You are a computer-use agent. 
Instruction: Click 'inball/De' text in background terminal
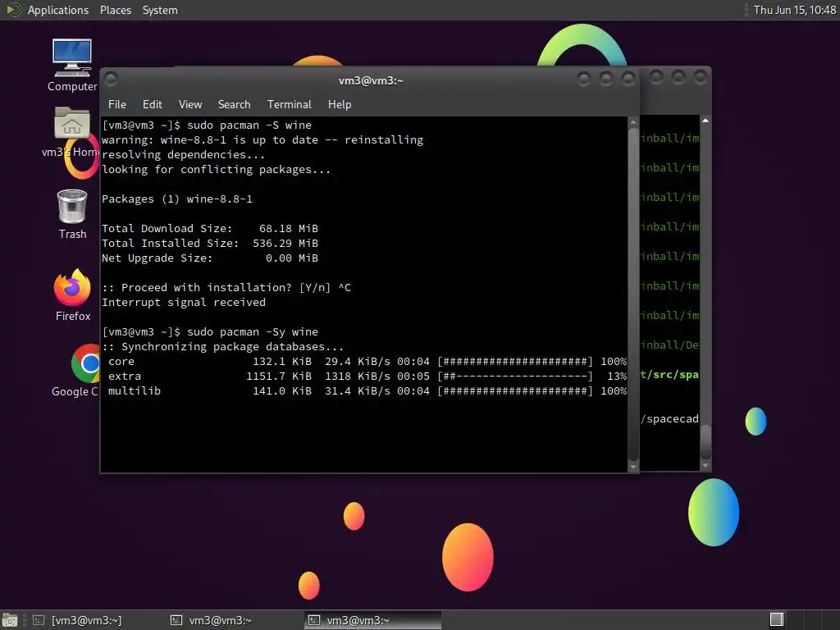pos(669,345)
